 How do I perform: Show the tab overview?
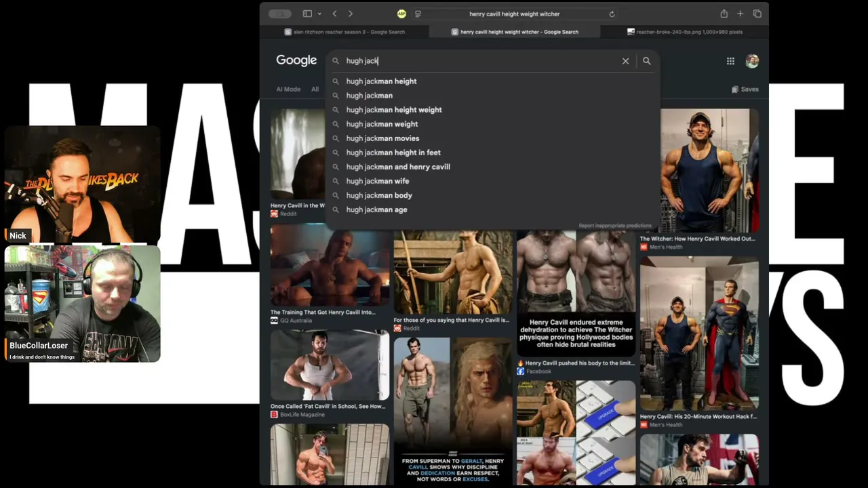[757, 14]
